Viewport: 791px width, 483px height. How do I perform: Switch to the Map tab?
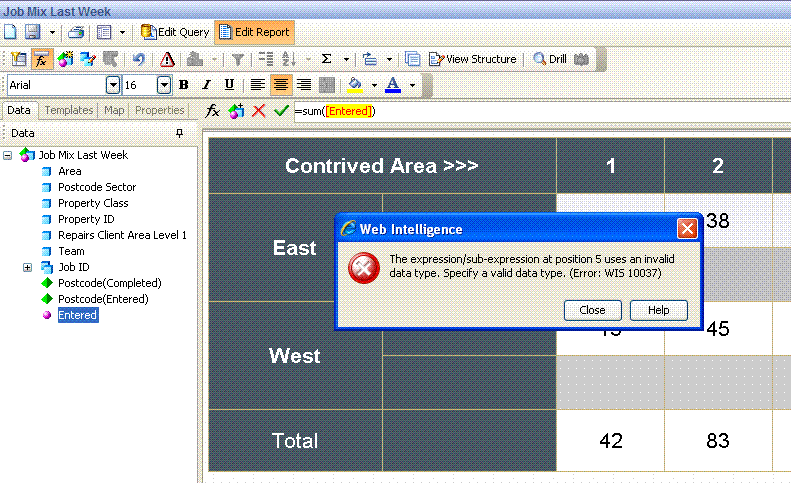coord(114,110)
